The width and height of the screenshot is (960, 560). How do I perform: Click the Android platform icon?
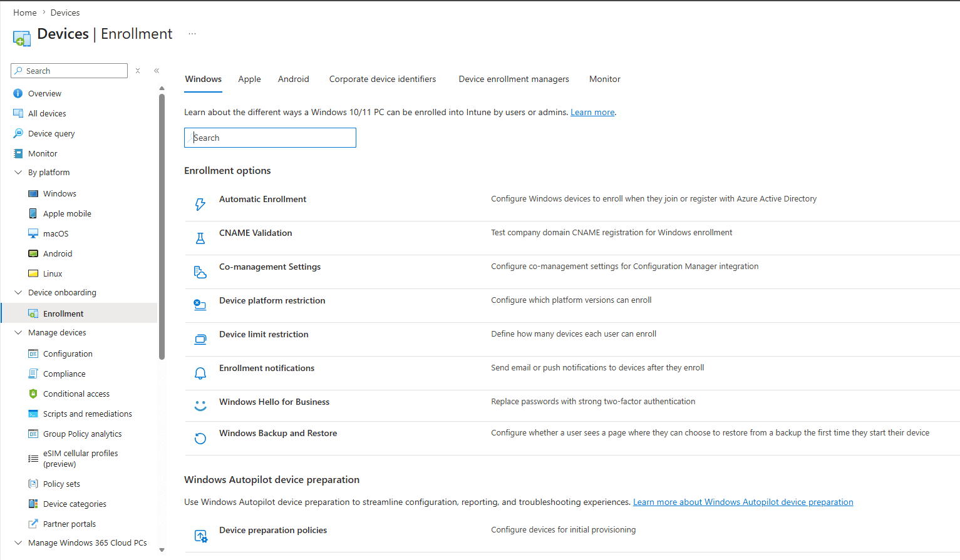pyautogui.click(x=33, y=253)
